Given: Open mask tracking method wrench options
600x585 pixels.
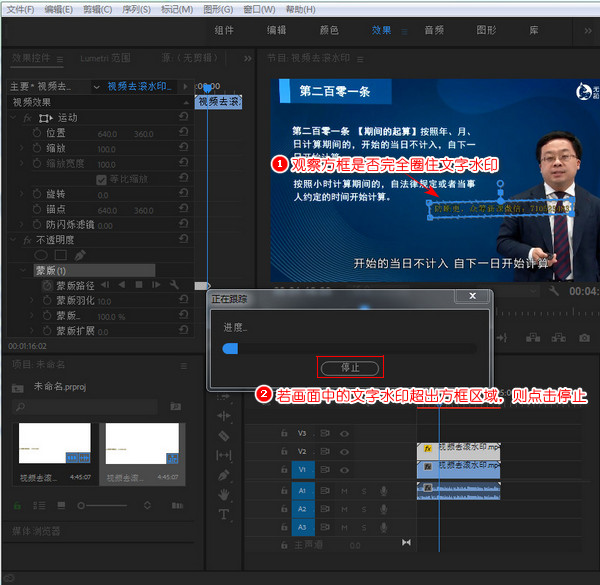Looking at the screenshot, I should [174, 285].
